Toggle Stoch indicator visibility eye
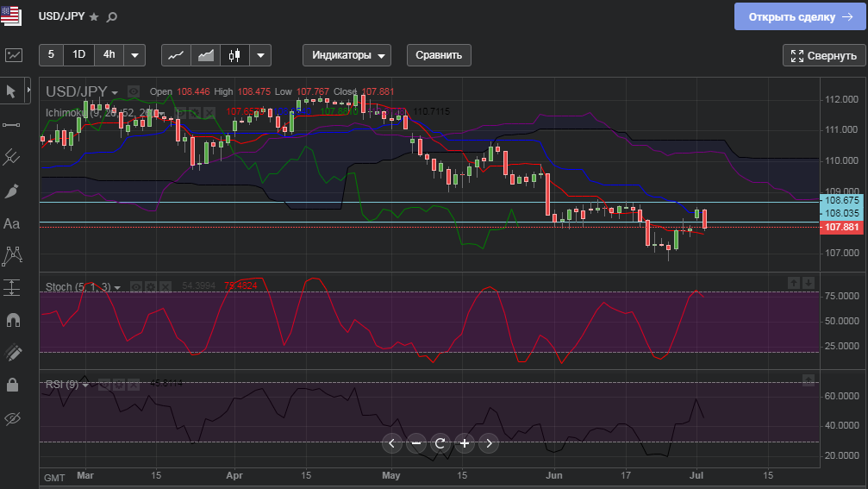 click(x=136, y=286)
